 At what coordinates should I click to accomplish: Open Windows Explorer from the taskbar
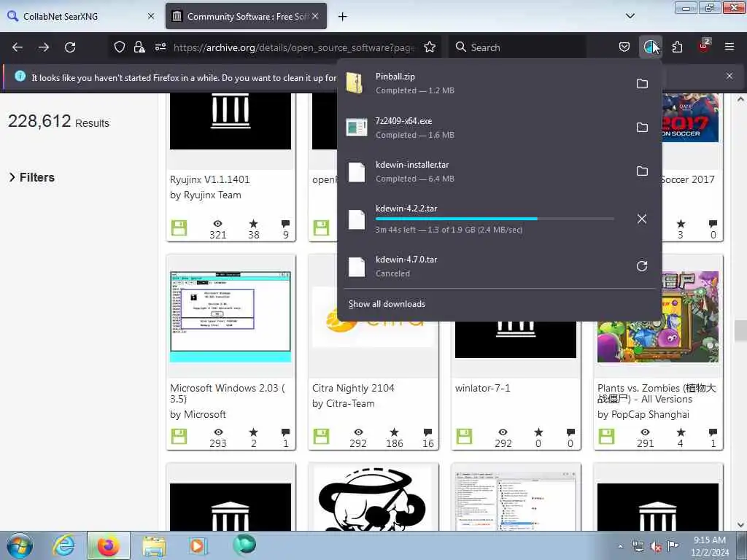(153, 545)
